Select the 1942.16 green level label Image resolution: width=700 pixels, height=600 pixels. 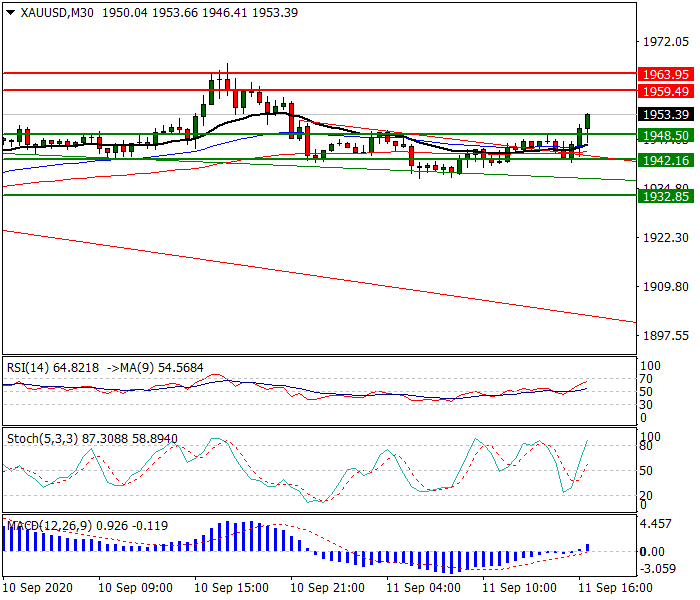coord(666,160)
